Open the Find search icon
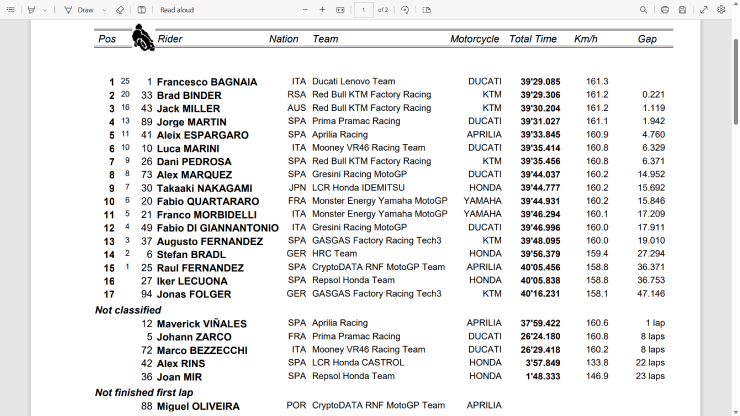Viewport: 740px width, 416px height. pyautogui.click(x=643, y=9)
